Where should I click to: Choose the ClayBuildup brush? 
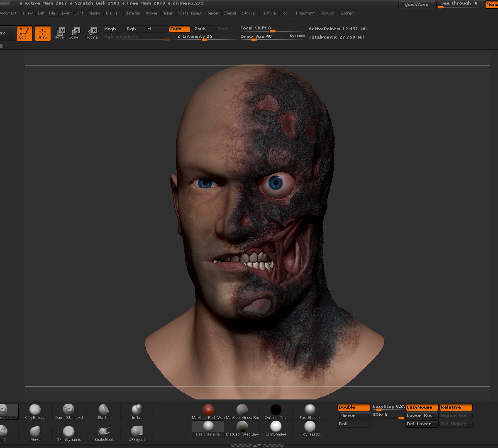[x=35, y=411]
